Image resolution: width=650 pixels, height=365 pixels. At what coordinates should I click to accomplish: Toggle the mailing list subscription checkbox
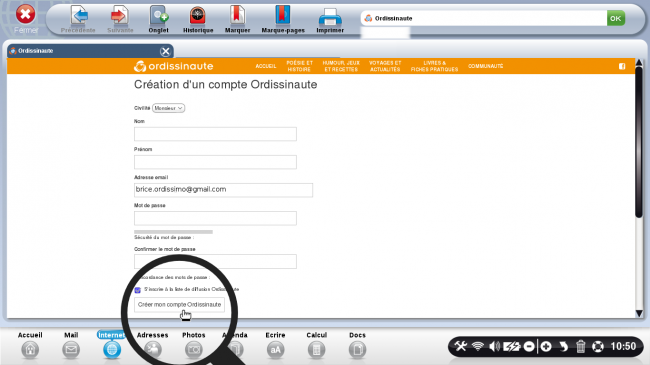(x=138, y=290)
